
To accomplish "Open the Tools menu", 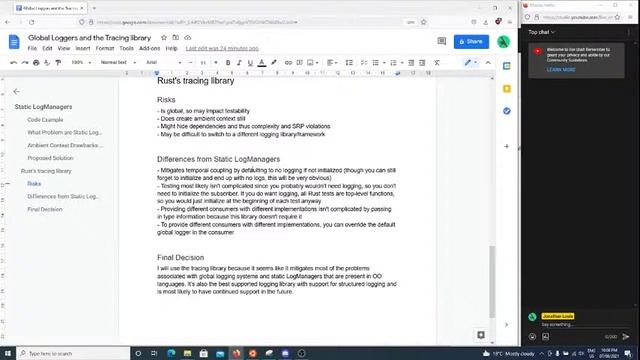I will [x=127, y=48].
